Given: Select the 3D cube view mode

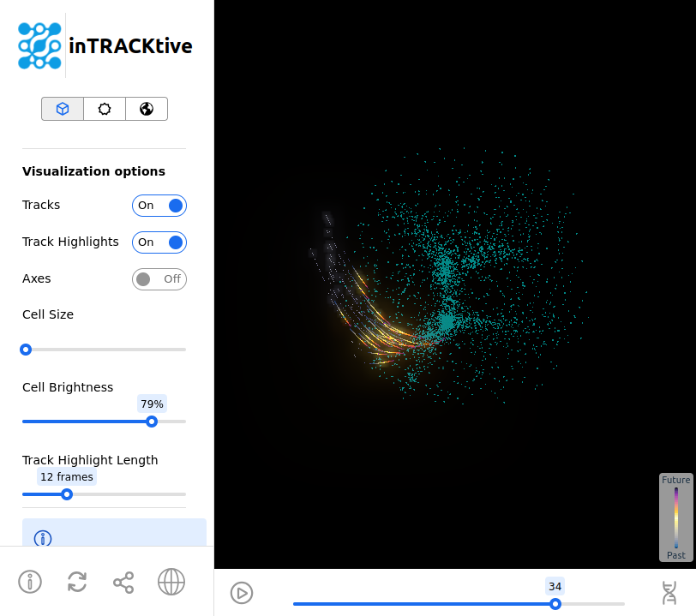Looking at the screenshot, I should [63, 109].
